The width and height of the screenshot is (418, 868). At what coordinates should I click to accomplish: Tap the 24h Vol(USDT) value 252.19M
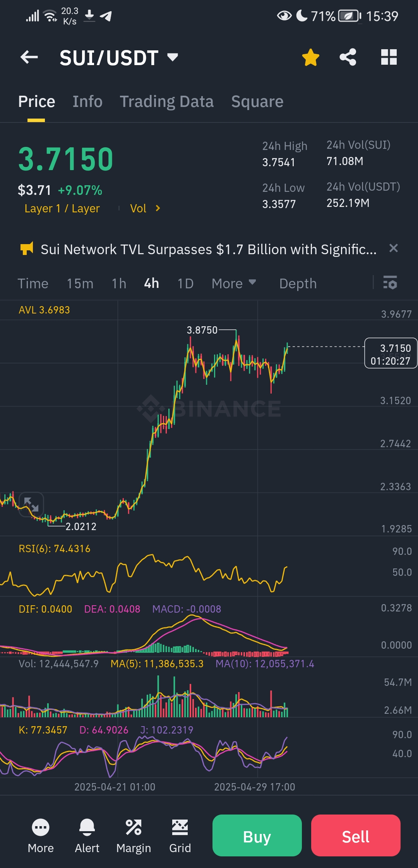[x=348, y=203]
